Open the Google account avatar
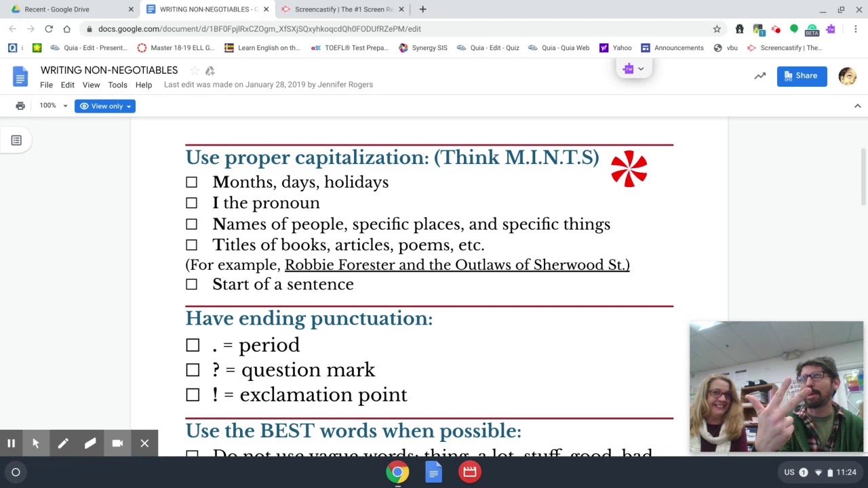 [x=848, y=76]
